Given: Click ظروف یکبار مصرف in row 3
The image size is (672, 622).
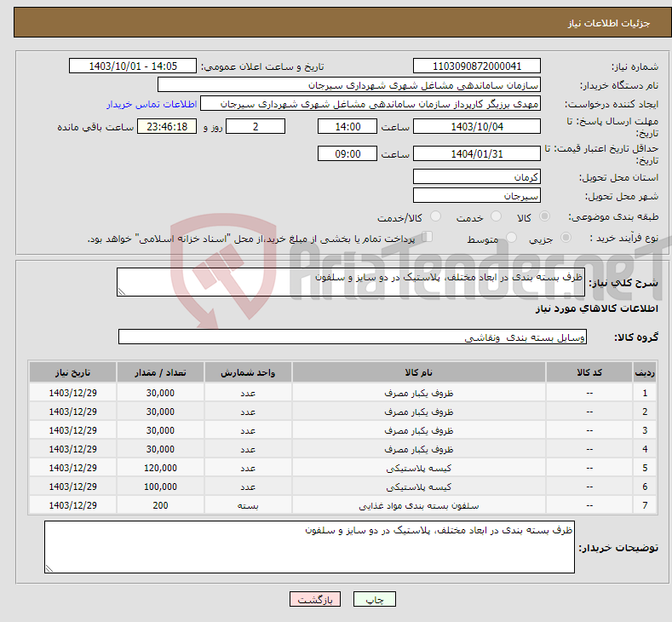Looking at the screenshot, I should click(x=419, y=430).
